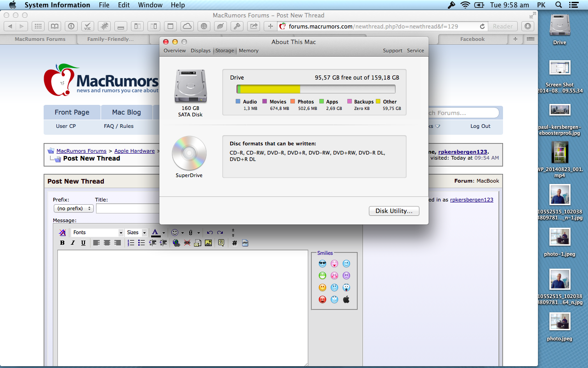Toggle underline formatting in editor

point(83,243)
